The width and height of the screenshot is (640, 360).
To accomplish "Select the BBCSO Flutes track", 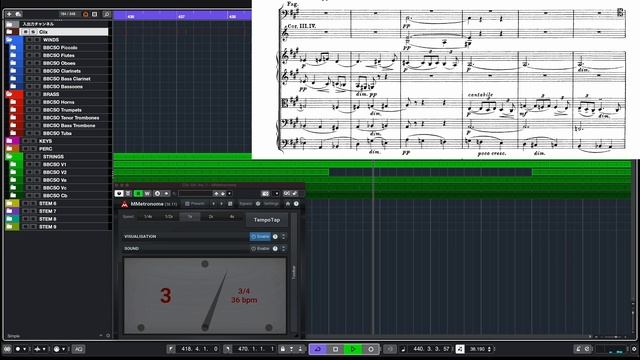I will (58, 55).
